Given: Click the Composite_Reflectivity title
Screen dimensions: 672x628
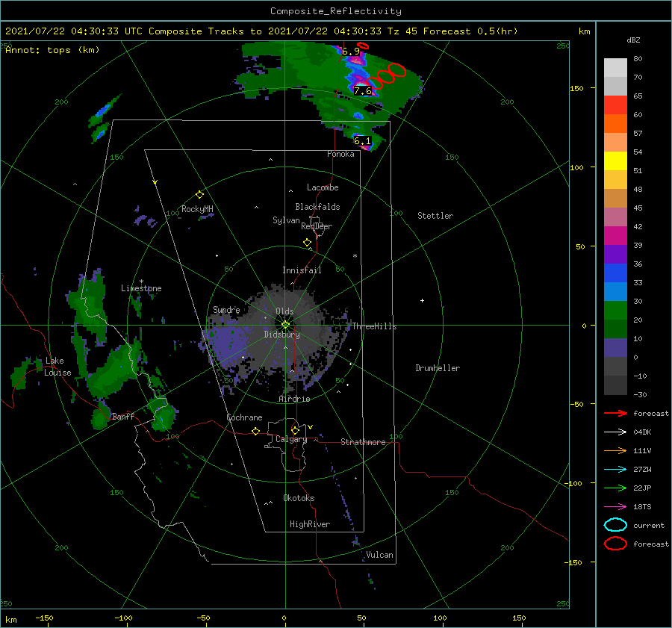Looking at the screenshot, I should pos(336,11).
